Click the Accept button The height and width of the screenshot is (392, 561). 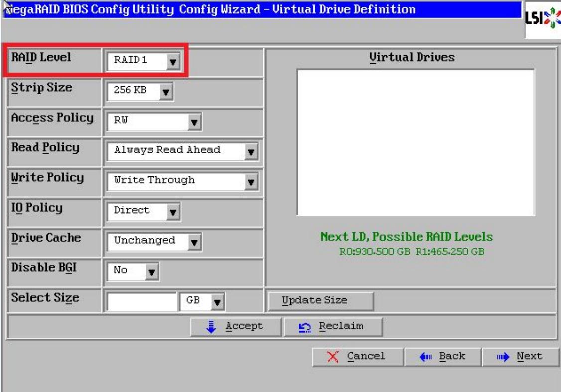[x=236, y=327]
